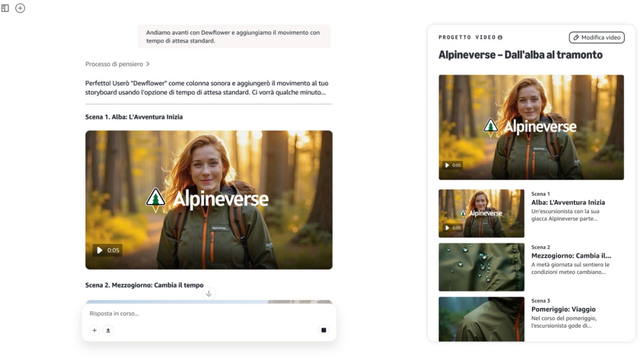Toggle the sidebar panel icon
Screen dimensions: 644x359
pyautogui.click(x=5, y=8)
